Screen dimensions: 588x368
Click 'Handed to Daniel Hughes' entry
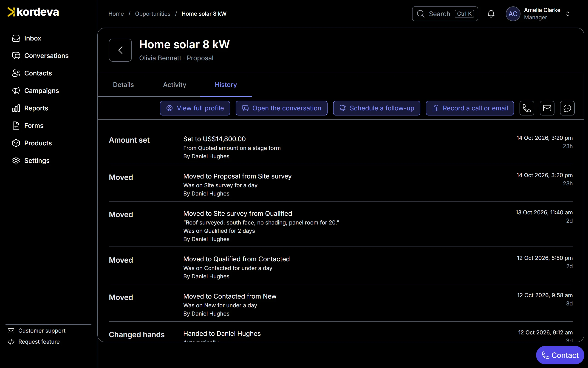(222, 333)
